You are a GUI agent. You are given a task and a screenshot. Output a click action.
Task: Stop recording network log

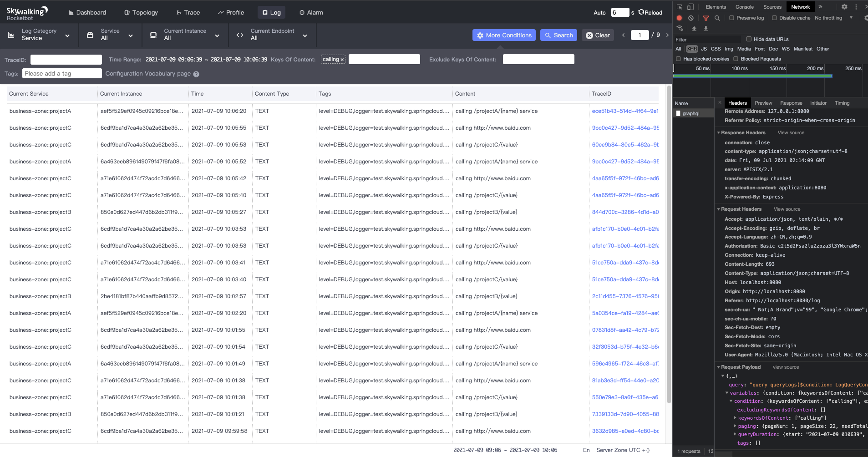[x=679, y=18]
